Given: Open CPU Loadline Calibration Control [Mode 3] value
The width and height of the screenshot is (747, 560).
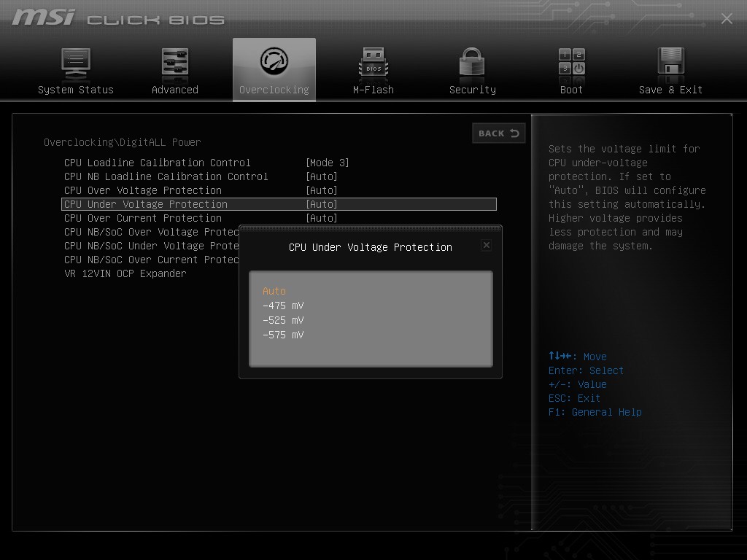Looking at the screenshot, I should [328, 163].
